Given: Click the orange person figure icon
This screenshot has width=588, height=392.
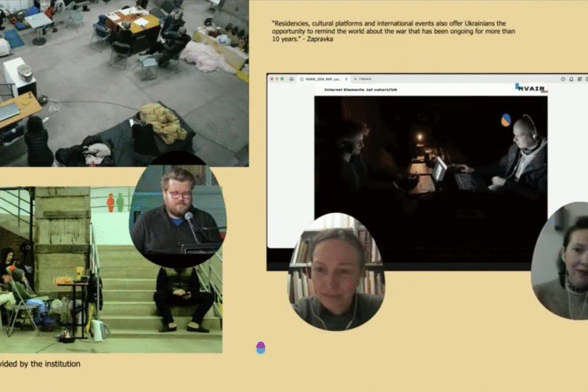Looking at the screenshot, I should tap(110, 203).
